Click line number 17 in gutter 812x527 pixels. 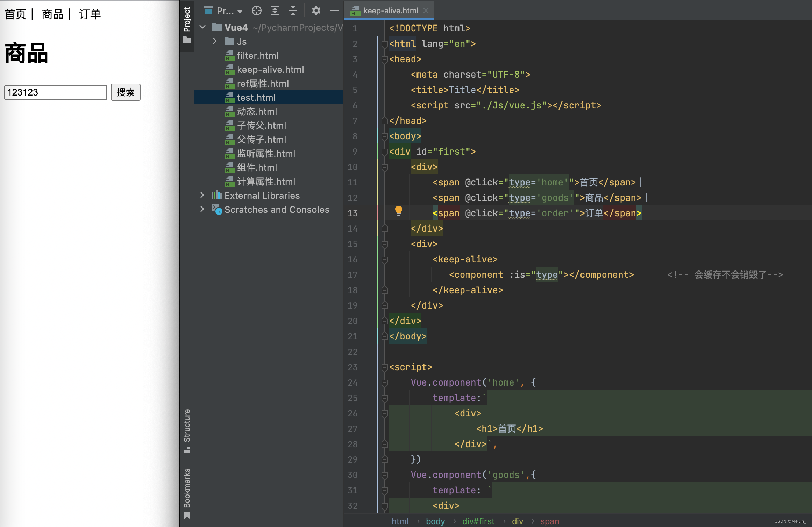click(352, 275)
